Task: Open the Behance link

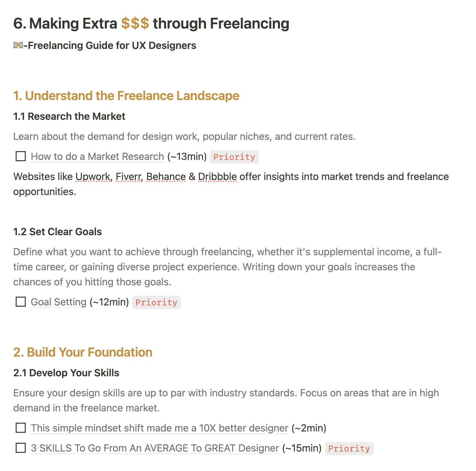Action: tap(166, 177)
